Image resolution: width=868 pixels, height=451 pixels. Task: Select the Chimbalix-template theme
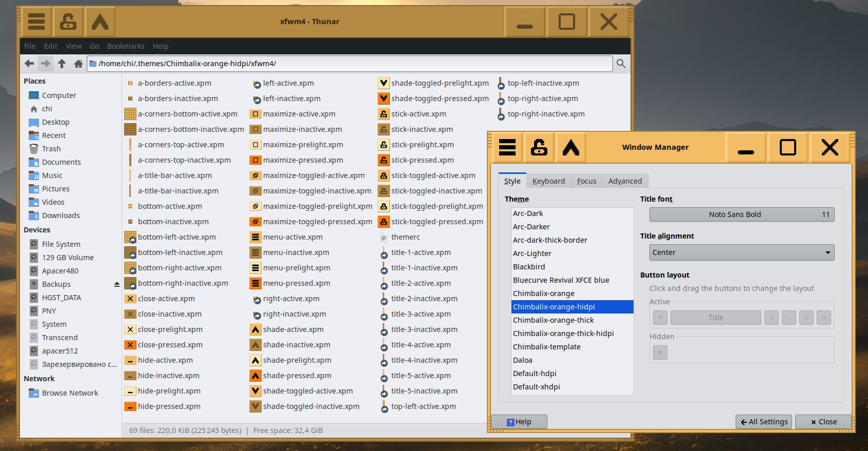tap(573, 347)
